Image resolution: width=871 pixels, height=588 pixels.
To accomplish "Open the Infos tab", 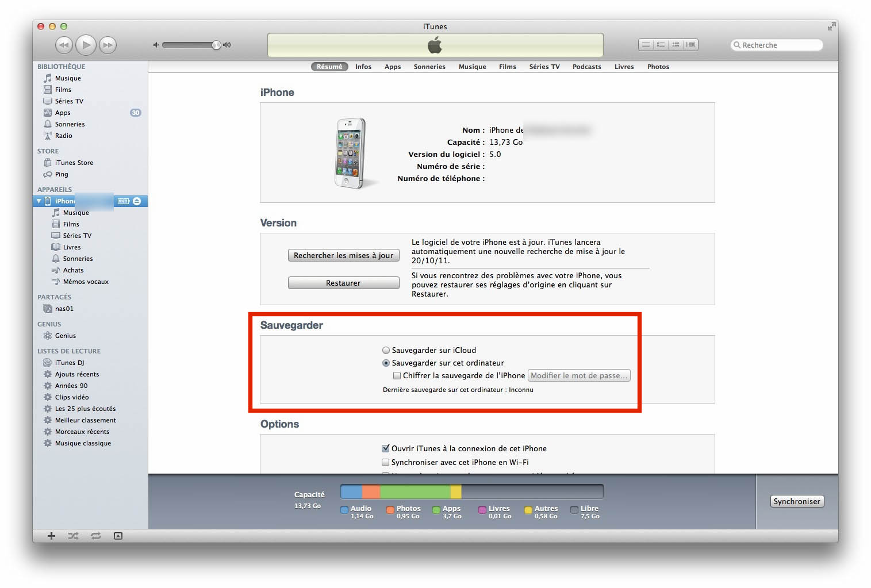I will 363,67.
